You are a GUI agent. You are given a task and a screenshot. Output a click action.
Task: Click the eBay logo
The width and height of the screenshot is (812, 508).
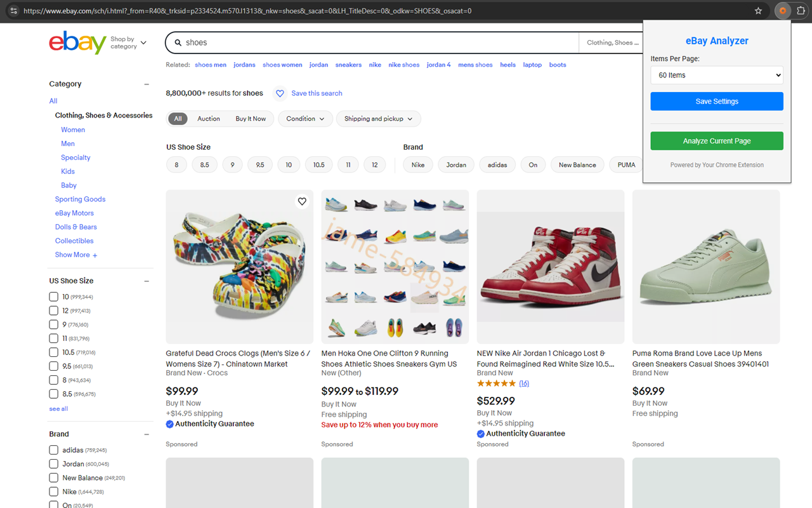click(x=77, y=43)
